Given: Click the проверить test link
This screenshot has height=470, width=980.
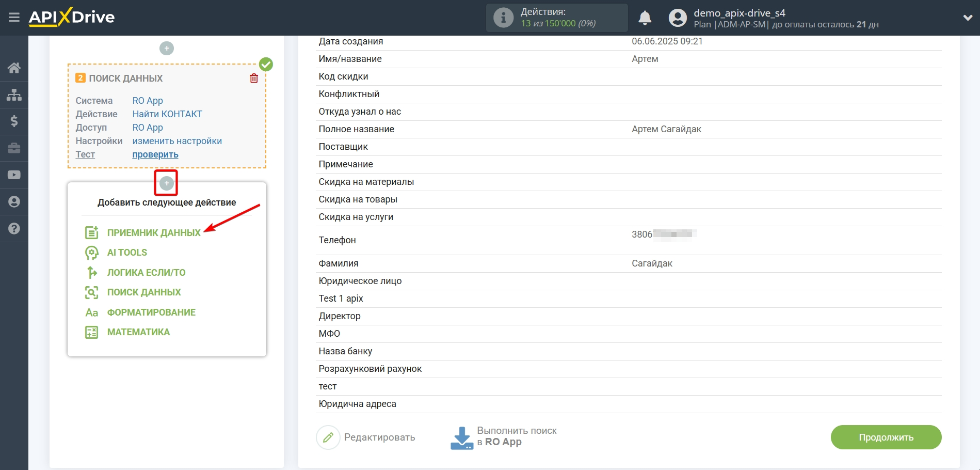Looking at the screenshot, I should (155, 154).
